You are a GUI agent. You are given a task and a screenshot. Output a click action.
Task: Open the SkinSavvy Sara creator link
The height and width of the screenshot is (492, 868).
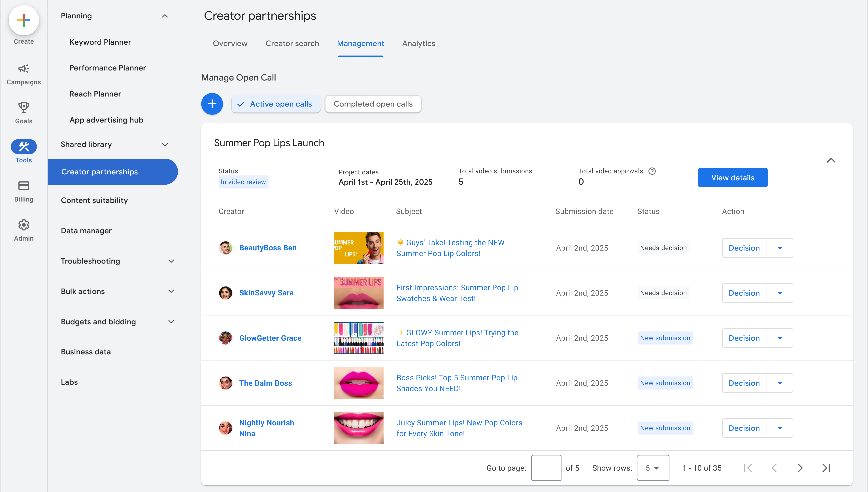(x=266, y=293)
